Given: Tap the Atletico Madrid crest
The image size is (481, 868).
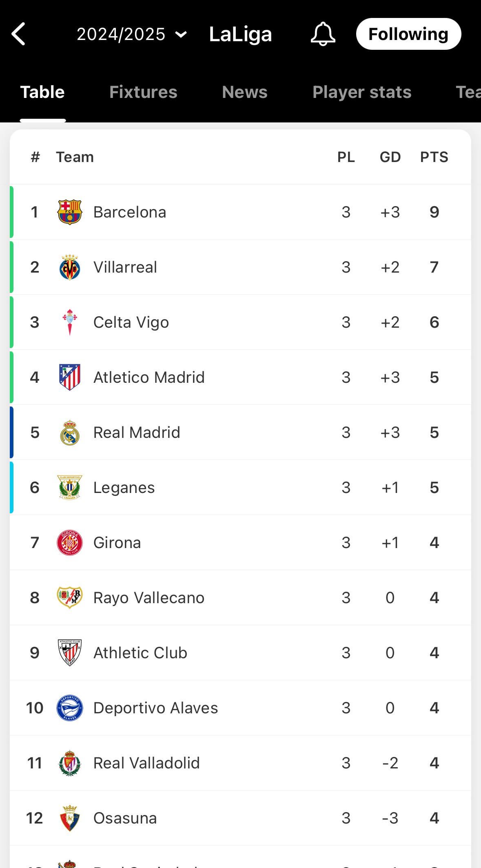Looking at the screenshot, I should [70, 377].
